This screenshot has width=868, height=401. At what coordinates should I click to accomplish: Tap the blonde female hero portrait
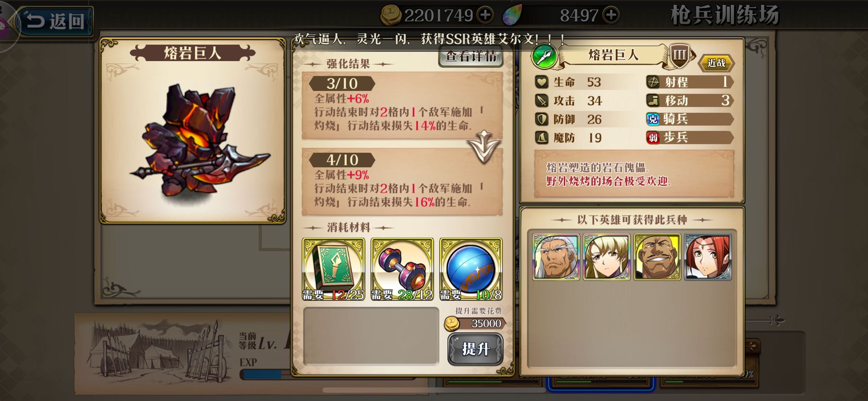[606, 257]
